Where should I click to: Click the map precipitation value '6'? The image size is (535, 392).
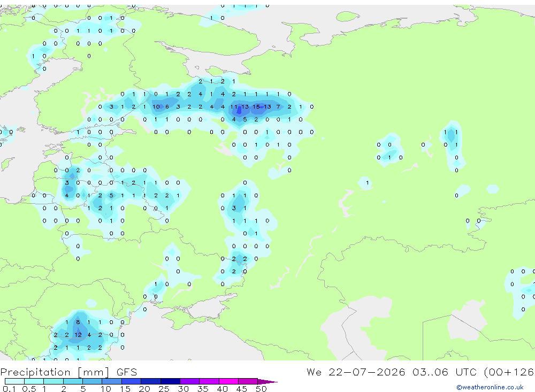click(x=167, y=107)
